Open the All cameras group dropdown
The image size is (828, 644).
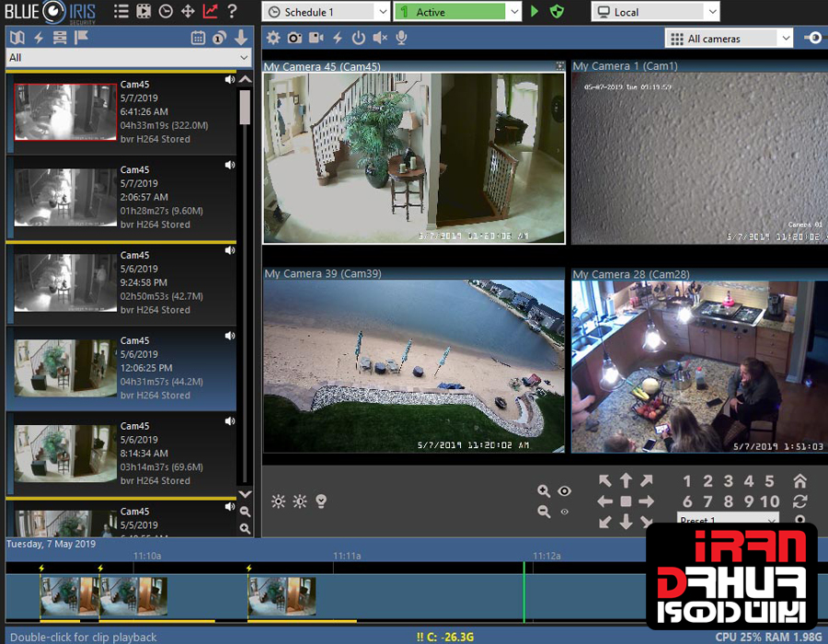(x=729, y=39)
